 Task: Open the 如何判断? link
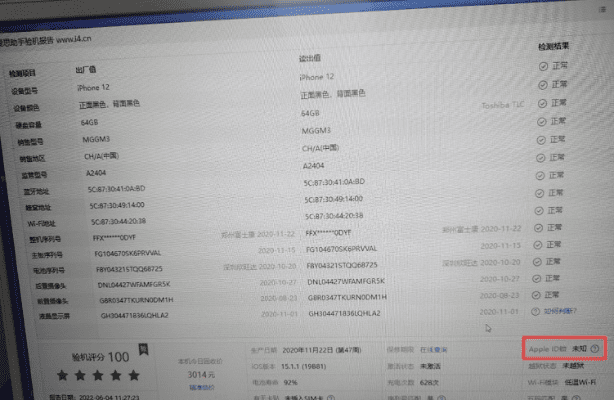[560, 311]
